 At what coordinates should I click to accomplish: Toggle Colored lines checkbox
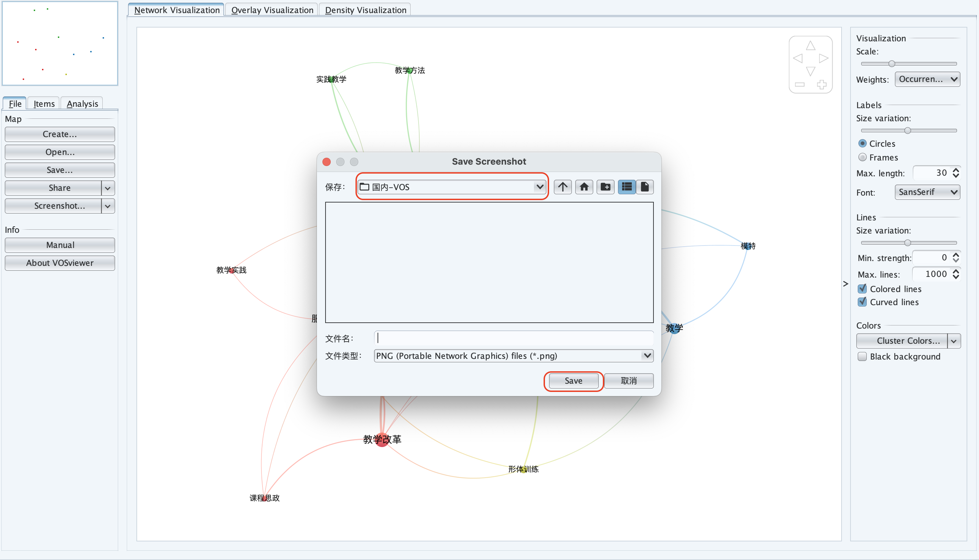tap(863, 288)
